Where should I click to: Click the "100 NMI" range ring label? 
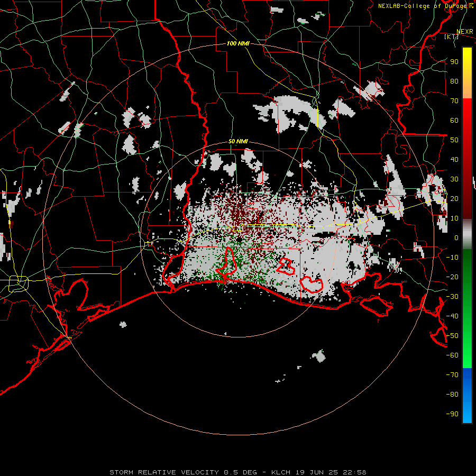pos(238,44)
